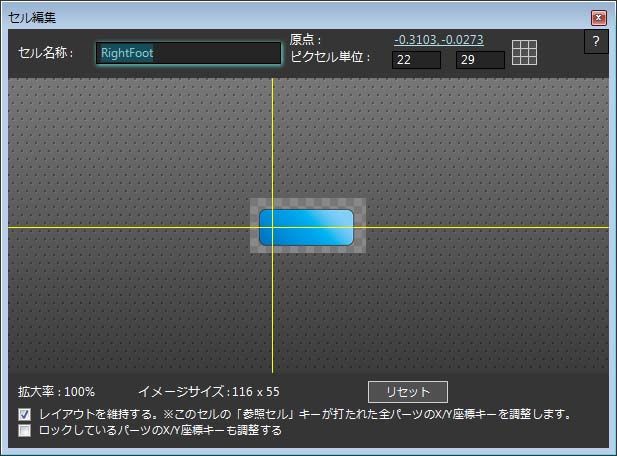The image size is (617, 456).
Task: Open the origin grid preset icon
Action: click(524, 53)
